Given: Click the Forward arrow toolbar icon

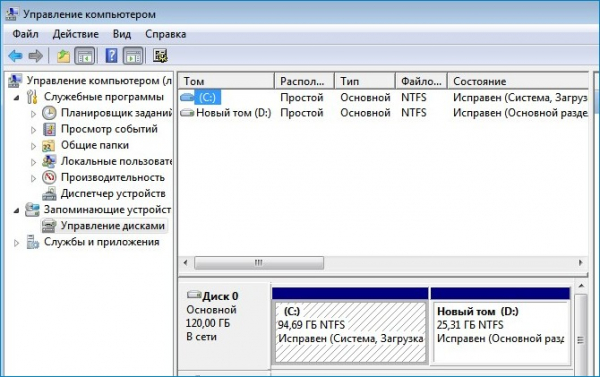Looking at the screenshot, I should click(x=36, y=56).
